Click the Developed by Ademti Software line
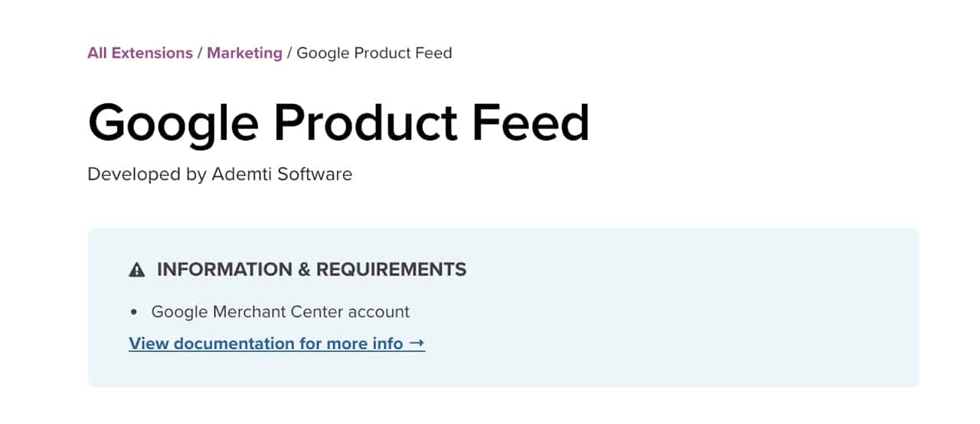The image size is (980, 424). [x=220, y=174]
